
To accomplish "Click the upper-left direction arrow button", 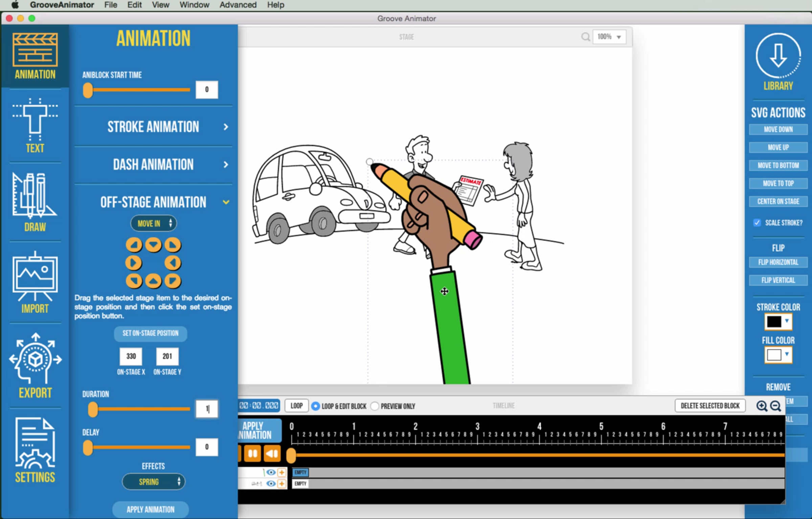I will point(134,245).
